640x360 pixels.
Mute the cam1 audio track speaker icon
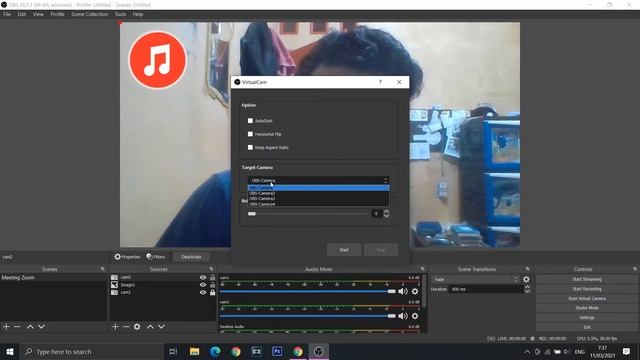[x=403, y=291]
